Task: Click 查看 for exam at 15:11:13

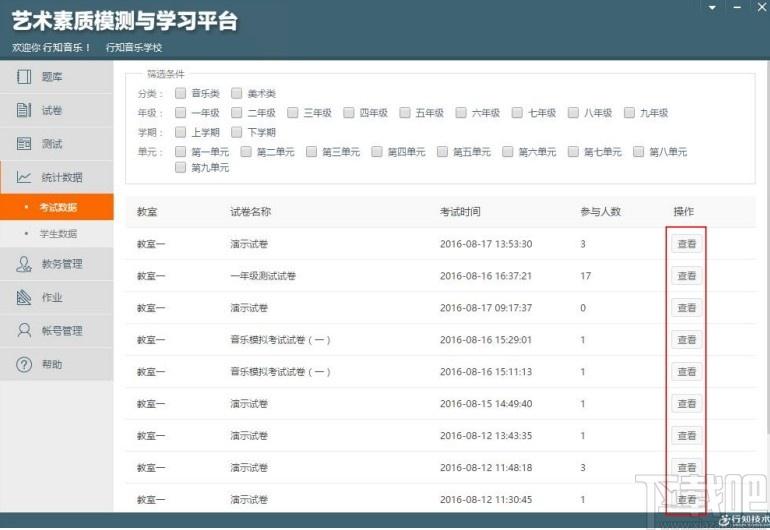Action: pyautogui.click(x=687, y=371)
